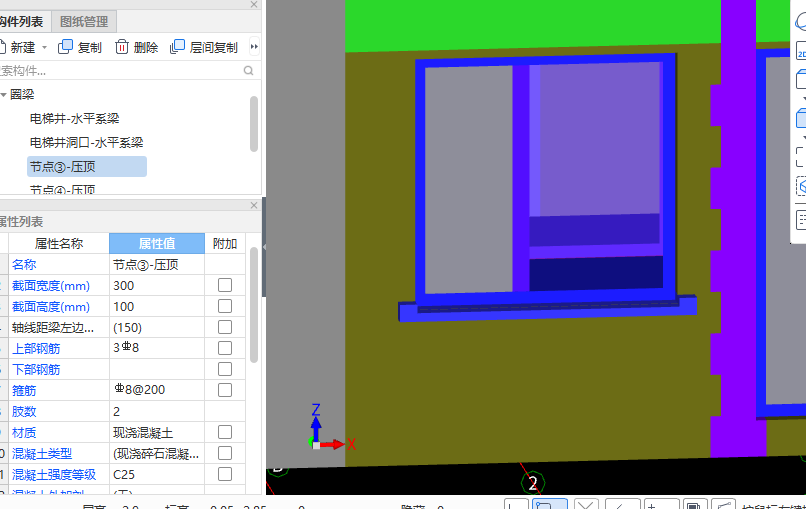Tick the 下部钢筋 附加 checkbox

(225, 369)
